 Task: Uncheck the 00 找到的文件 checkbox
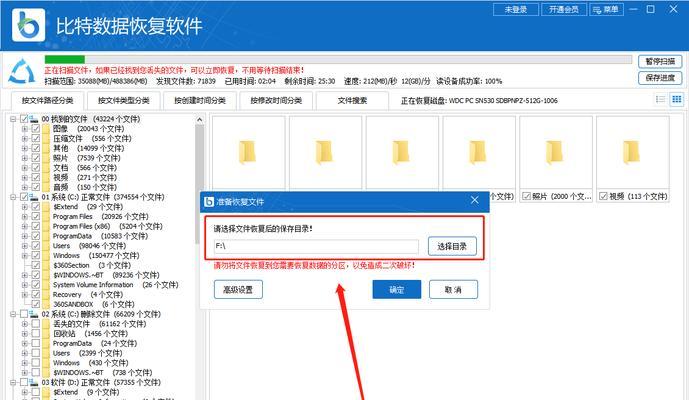24,119
